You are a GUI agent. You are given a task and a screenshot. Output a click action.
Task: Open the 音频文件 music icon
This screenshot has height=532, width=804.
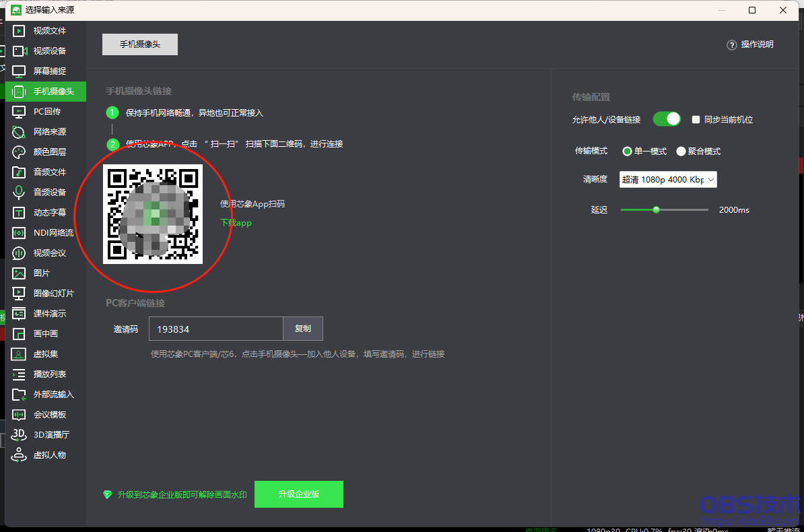[18, 172]
